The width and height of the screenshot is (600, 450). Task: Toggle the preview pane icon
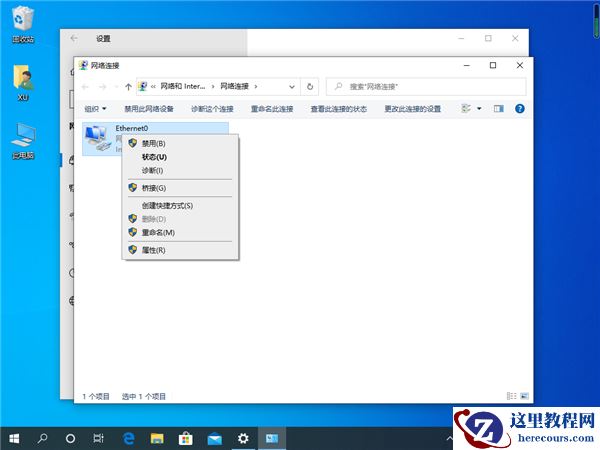tap(499, 109)
